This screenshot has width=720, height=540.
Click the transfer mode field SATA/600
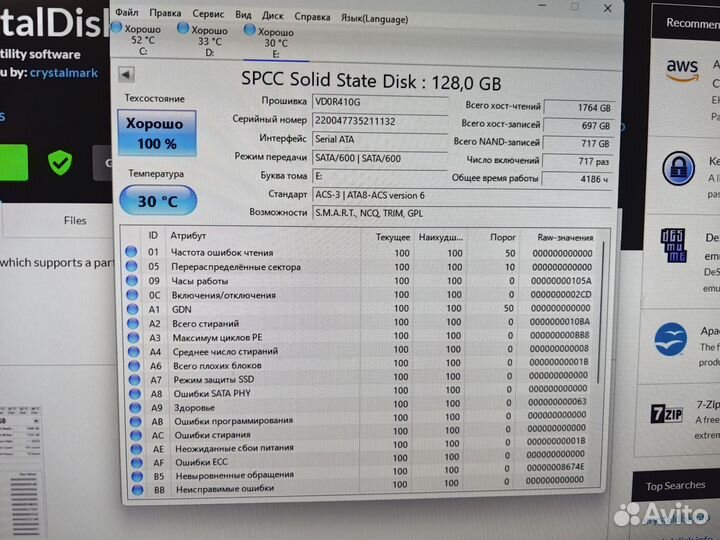point(380,158)
